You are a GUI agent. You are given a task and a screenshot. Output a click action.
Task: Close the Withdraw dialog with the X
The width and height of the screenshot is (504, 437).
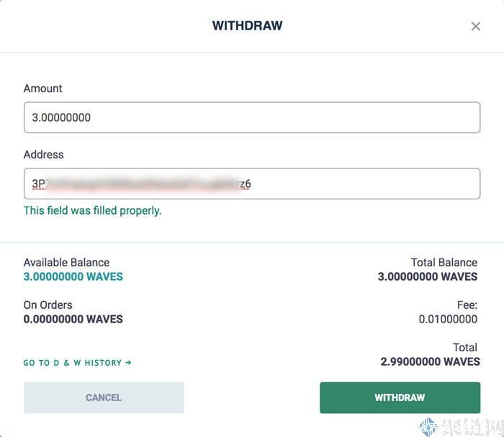[475, 27]
